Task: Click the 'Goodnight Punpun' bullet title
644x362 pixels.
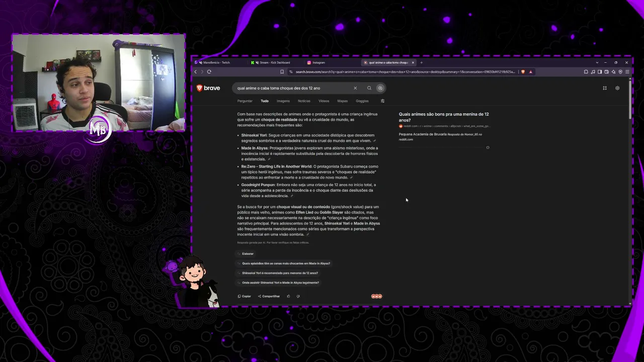Action: tap(258, 185)
